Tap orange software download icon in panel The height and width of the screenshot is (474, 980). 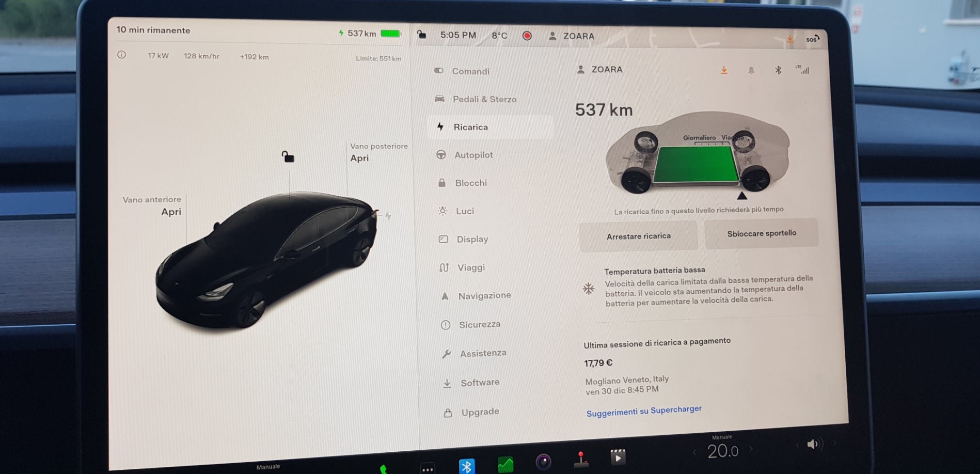point(724,70)
